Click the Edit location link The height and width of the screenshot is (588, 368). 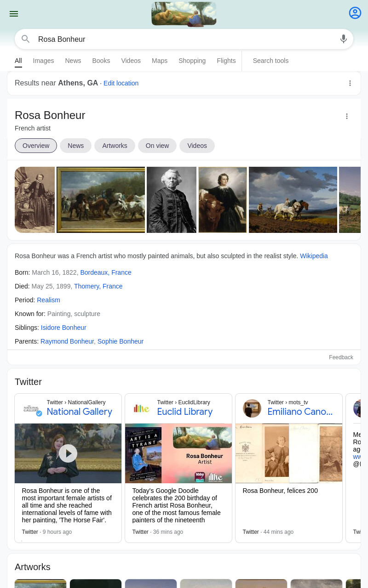(x=121, y=83)
